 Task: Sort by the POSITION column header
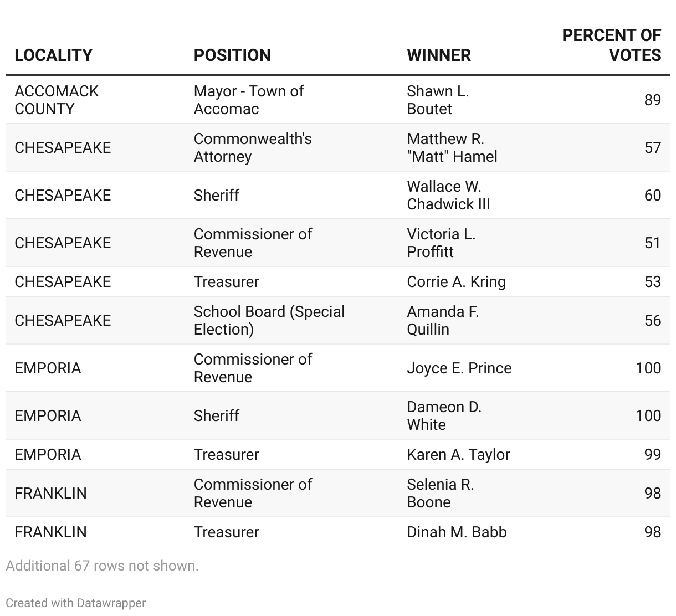click(232, 55)
